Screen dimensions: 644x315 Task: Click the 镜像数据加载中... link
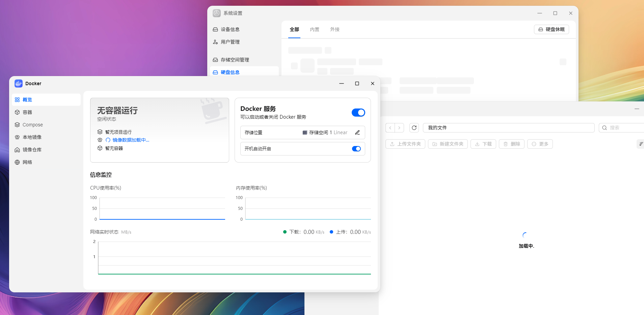point(131,140)
